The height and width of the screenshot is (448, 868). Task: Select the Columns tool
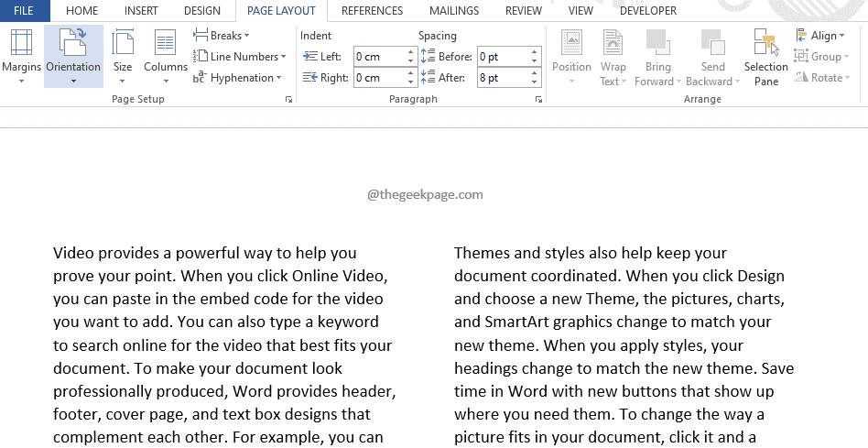click(165, 55)
